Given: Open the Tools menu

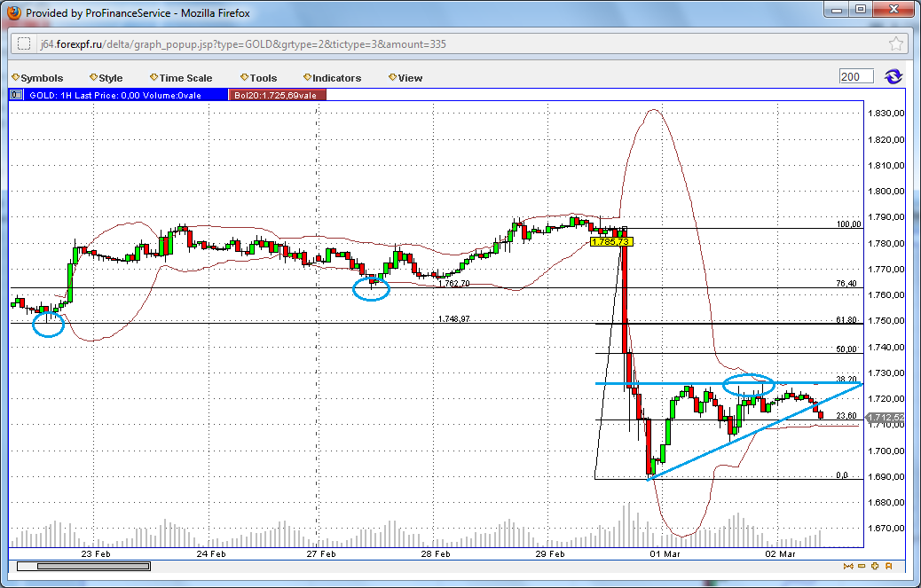Looking at the screenshot, I should pyautogui.click(x=258, y=78).
